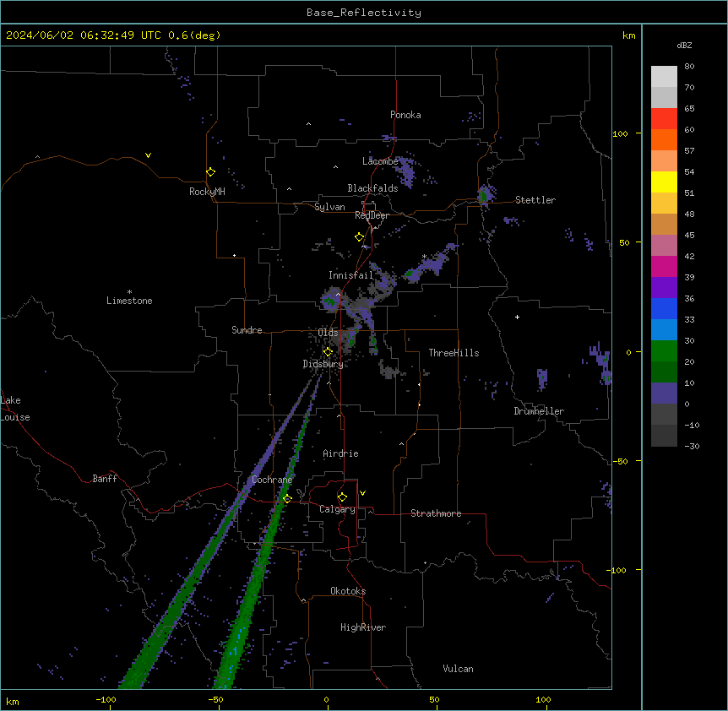Click the -50 tick on right axis

(620, 461)
